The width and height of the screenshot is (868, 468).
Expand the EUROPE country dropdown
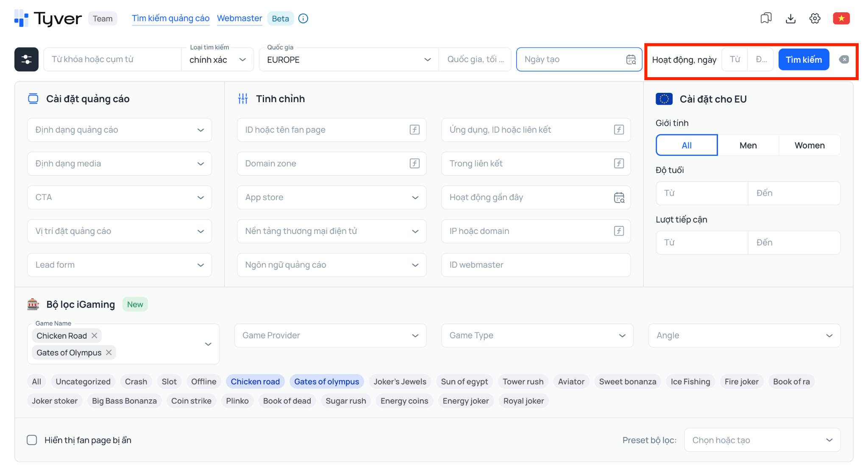(x=349, y=60)
